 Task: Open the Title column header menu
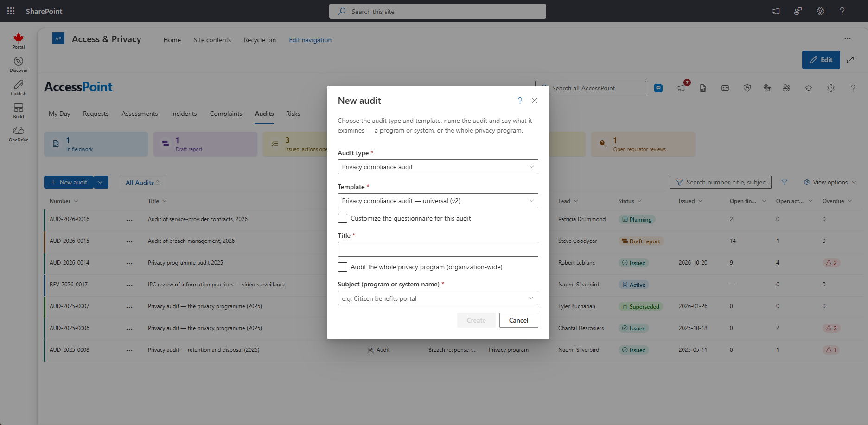157,201
